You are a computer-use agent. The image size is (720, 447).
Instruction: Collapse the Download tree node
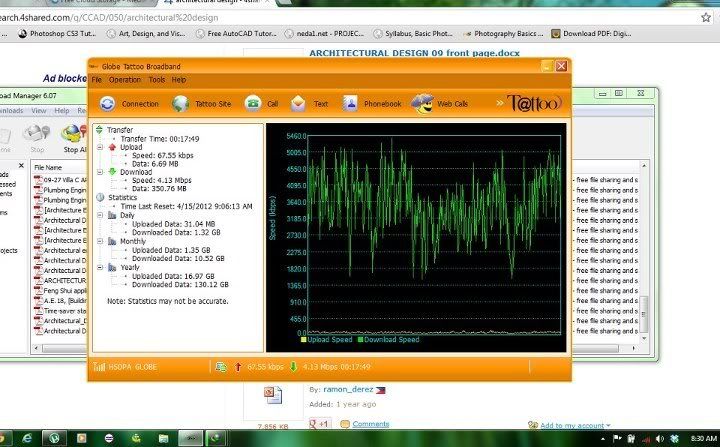click(x=99, y=172)
